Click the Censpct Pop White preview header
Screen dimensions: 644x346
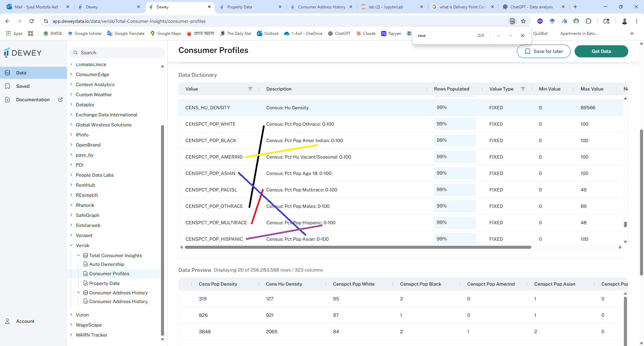pyautogui.click(x=354, y=284)
